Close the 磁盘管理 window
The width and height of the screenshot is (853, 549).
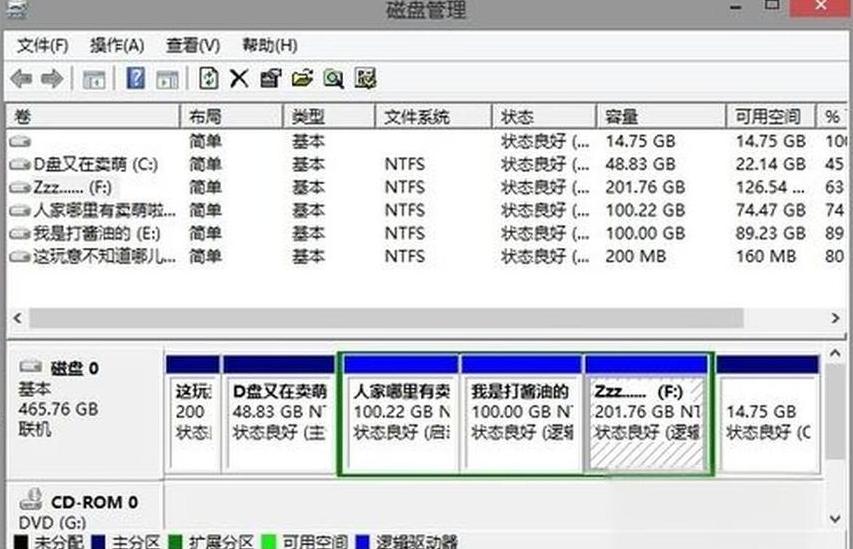821,7
